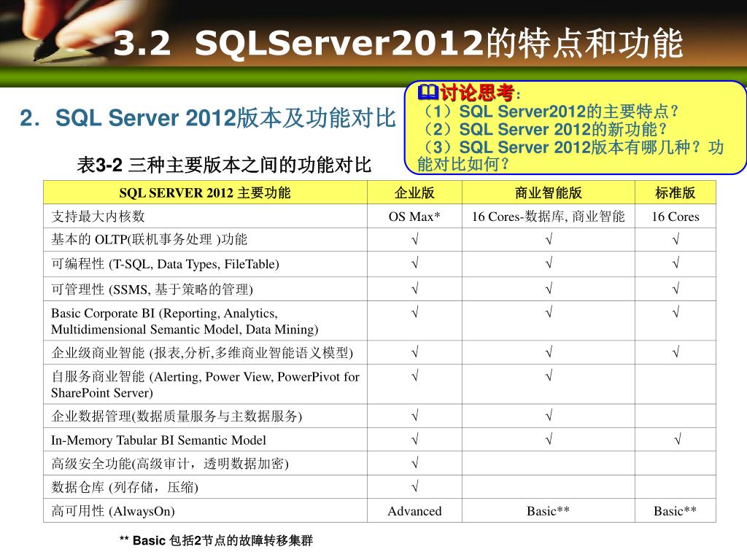This screenshot has width=747, height=560.
Task: Click 'Basic**' cell in 商业智能版 column
Action: pos(549,511)
